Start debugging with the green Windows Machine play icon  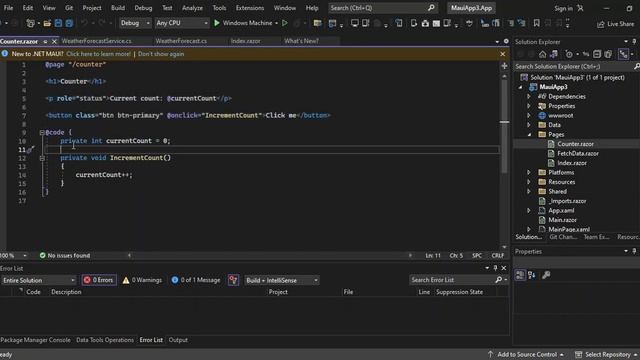(x=217, y=23)
